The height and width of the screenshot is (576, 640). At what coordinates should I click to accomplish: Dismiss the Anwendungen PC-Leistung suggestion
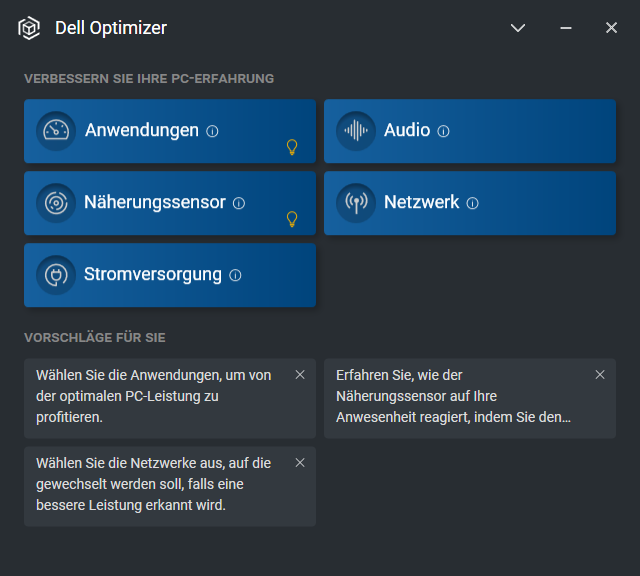tap(300, 375)
